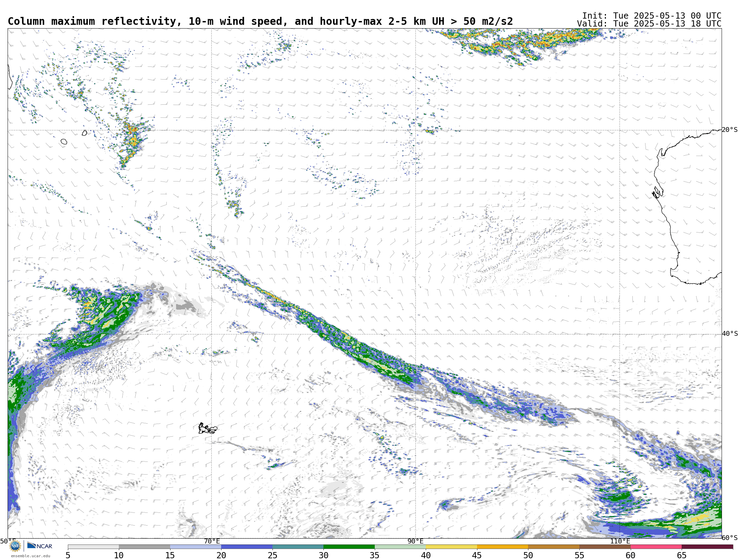Click the 60–65 dBZ pink swatch
This screenshot has width=744, height=560.
click(656, 547)
